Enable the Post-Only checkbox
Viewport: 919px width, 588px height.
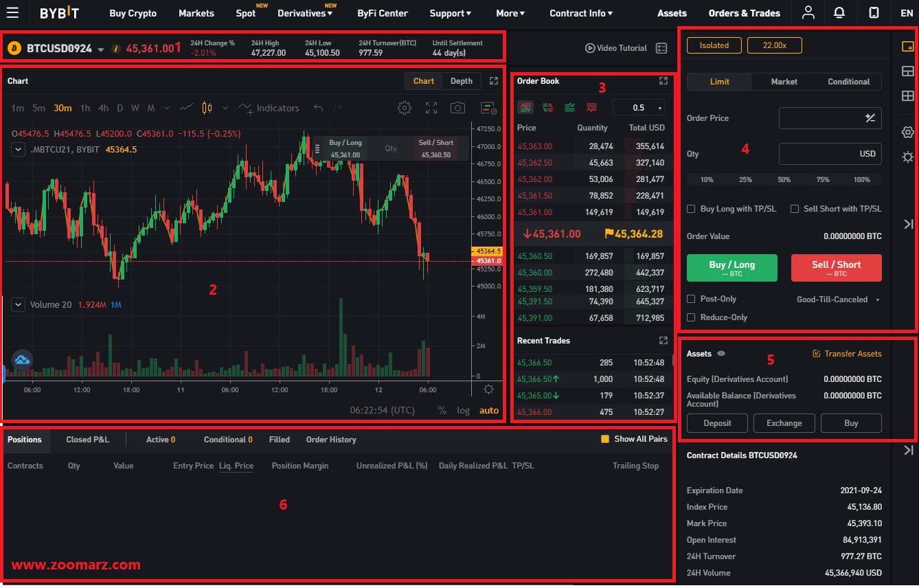(691, 299)
